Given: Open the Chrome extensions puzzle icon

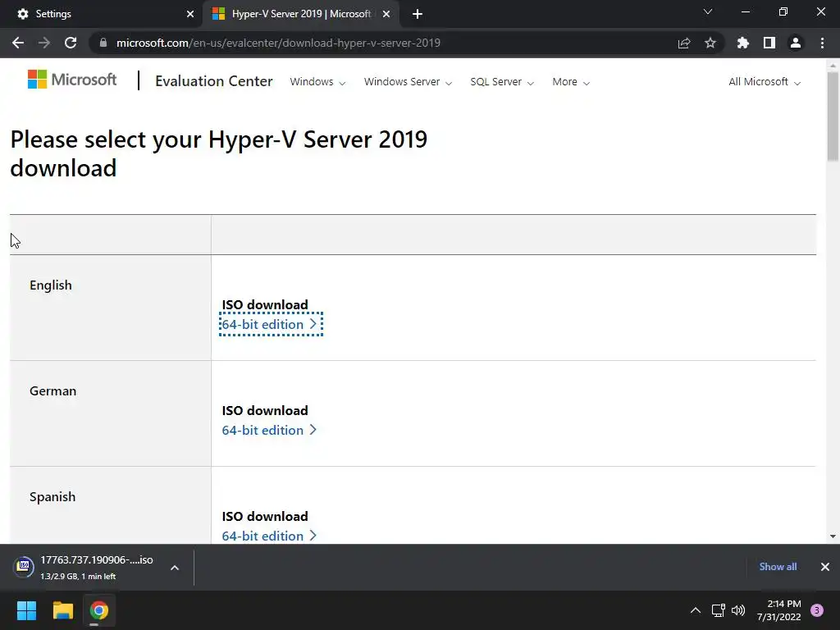Looking at the screenshot, I should coord(743,43).
